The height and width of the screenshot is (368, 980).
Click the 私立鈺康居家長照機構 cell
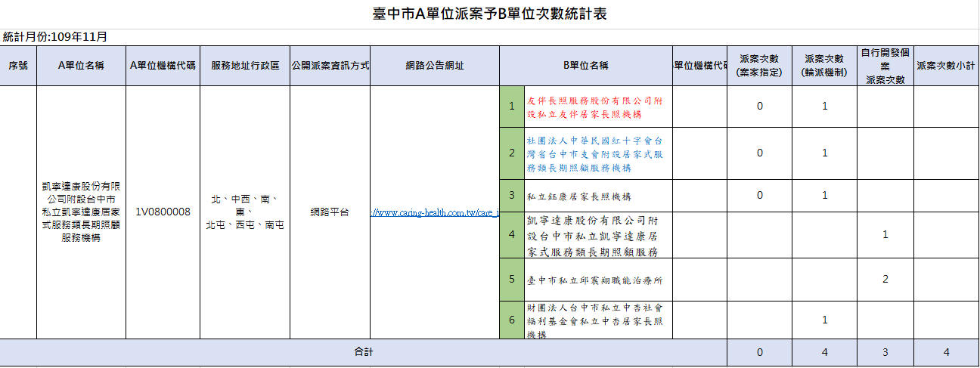pyautogui.click(x=598, y=196)
